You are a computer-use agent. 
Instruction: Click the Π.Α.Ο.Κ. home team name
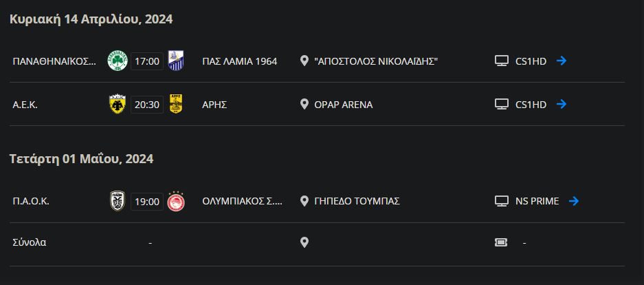click(x=31, y=201)
